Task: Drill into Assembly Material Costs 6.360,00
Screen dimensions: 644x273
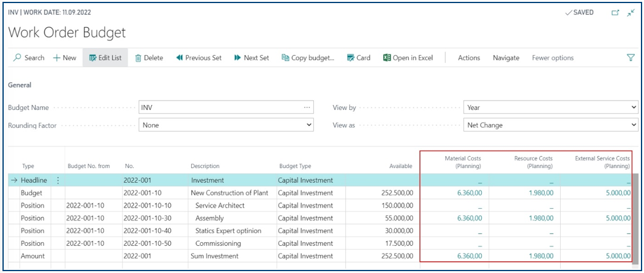Action: click(x=469, y=218)
